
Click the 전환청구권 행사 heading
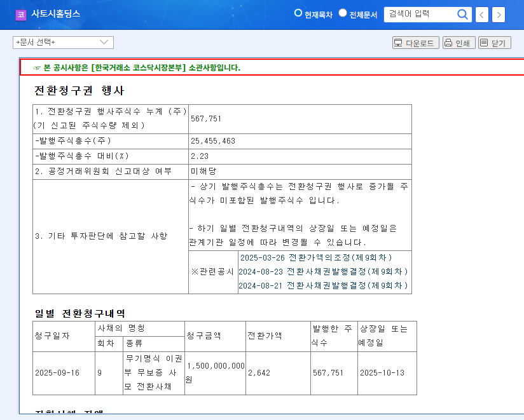click(79, 90)
